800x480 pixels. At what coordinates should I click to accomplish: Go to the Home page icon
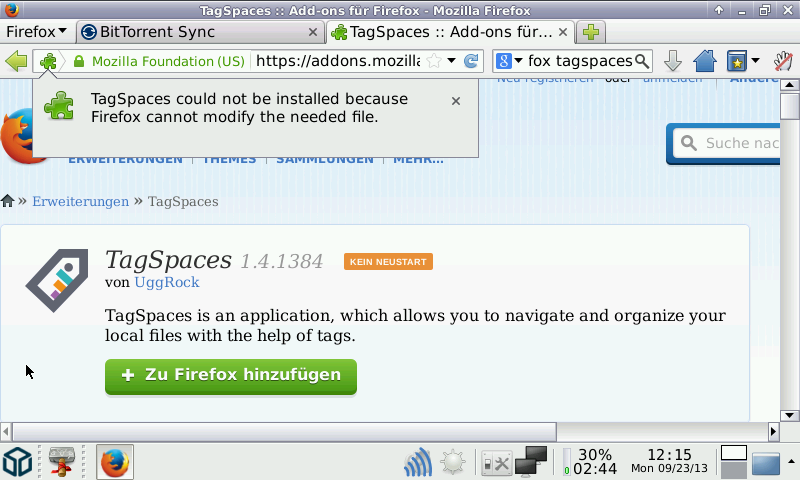pos(704,61)
